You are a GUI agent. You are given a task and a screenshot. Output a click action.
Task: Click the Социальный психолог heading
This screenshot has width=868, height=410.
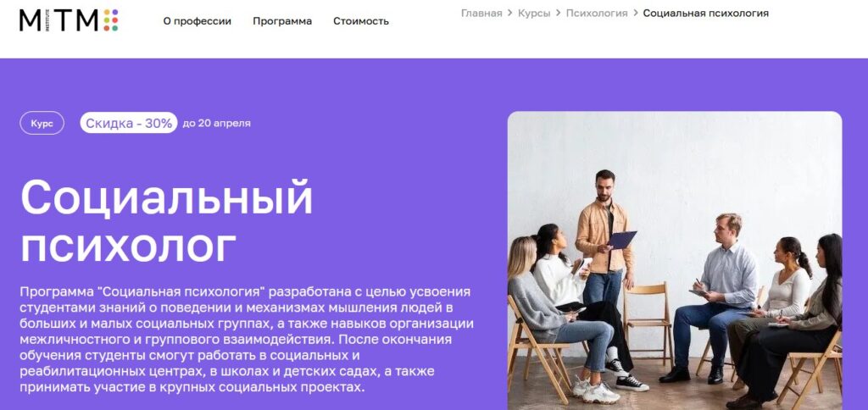click(x=166, y=221)
